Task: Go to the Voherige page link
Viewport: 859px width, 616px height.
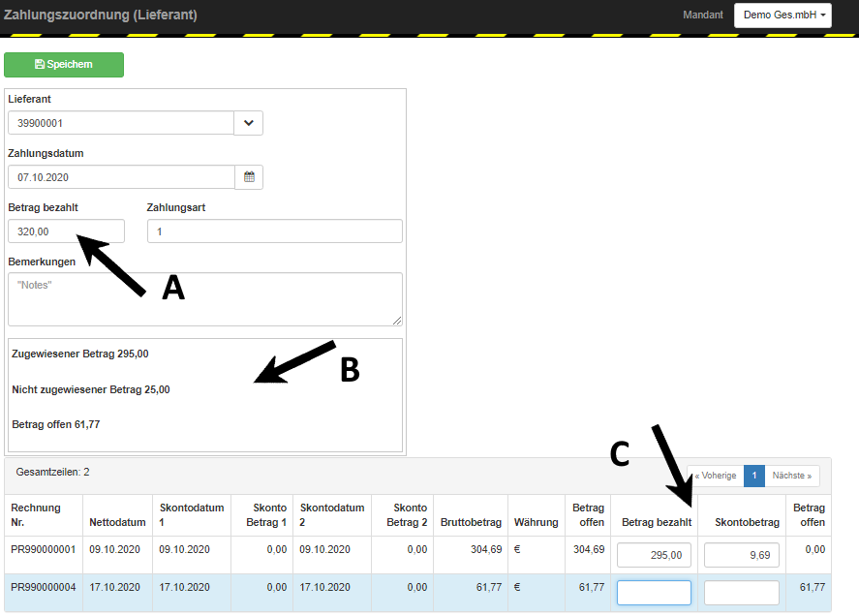Action: 716,476
